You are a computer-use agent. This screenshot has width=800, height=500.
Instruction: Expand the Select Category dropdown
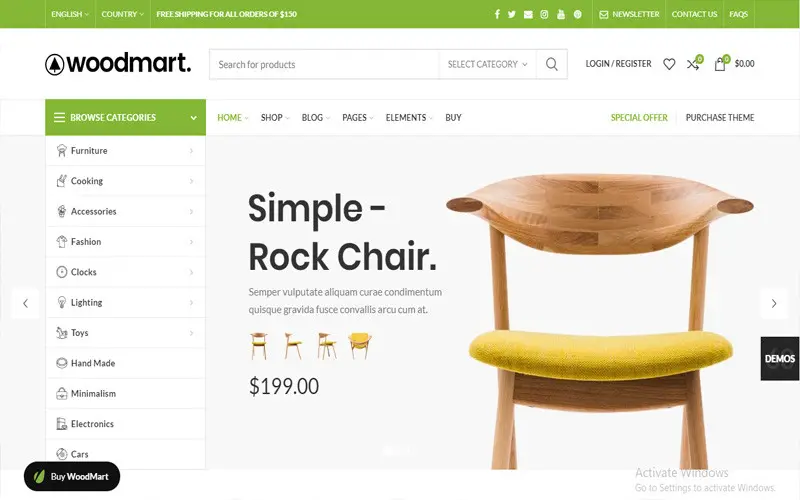(x=487, y=64)
